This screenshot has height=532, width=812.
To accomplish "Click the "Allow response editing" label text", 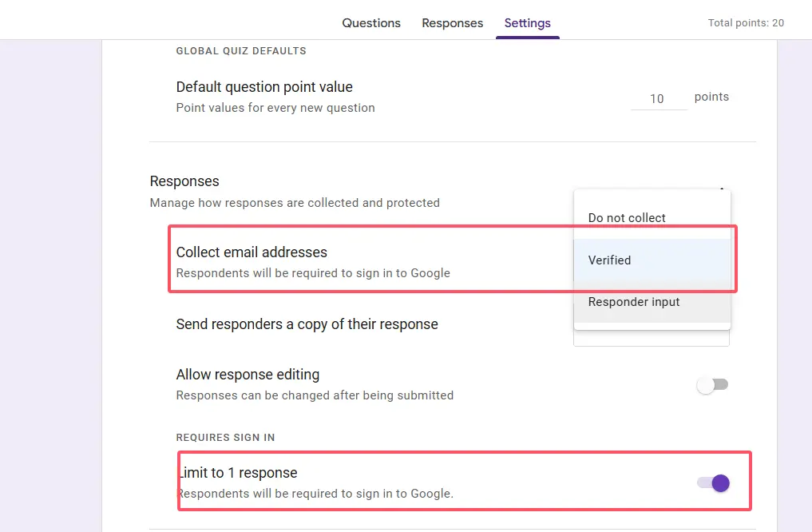I will click(248, 375).
